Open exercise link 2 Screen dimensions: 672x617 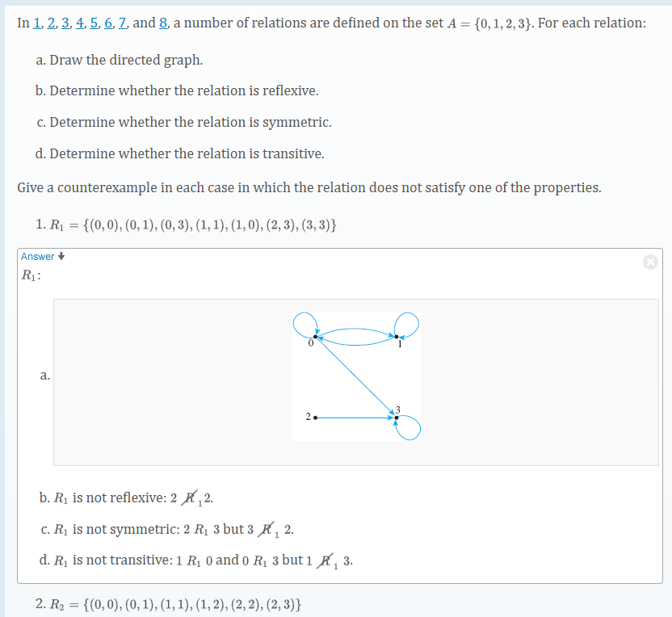click(51, 23)
